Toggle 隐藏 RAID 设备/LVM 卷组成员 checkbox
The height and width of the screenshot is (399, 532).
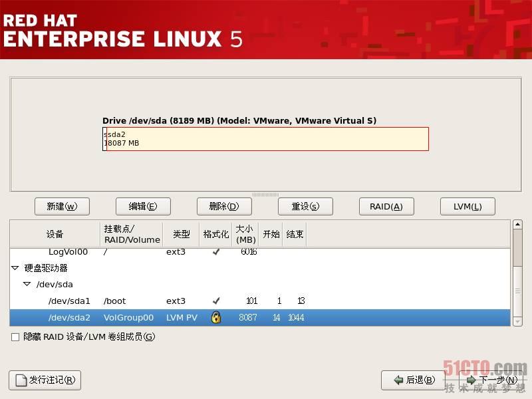coord(15,337)
